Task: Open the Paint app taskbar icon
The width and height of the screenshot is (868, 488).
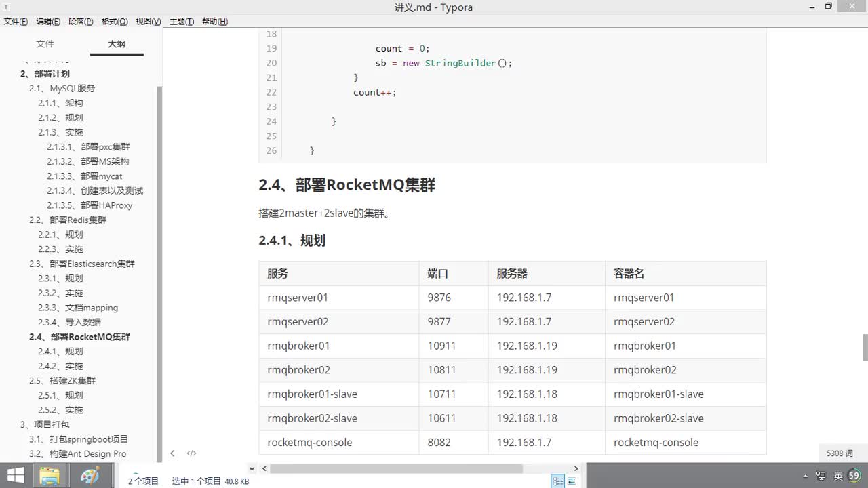Action: [90, 476]
